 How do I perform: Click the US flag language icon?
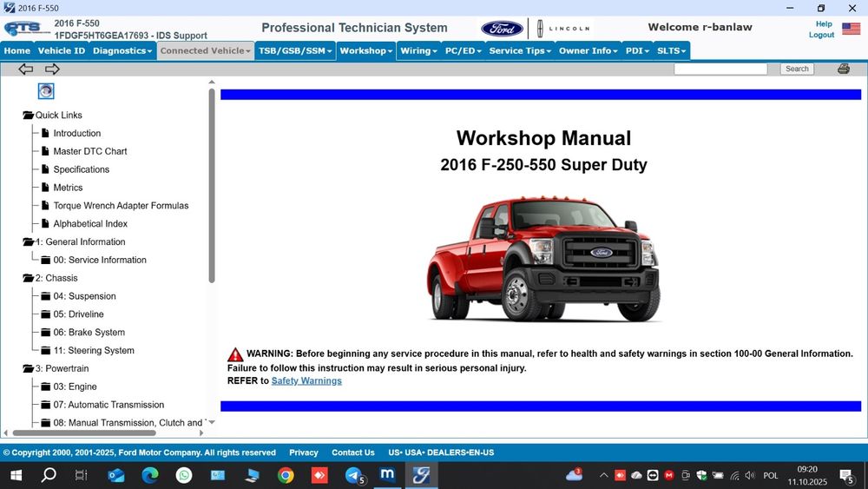point(851,29)
